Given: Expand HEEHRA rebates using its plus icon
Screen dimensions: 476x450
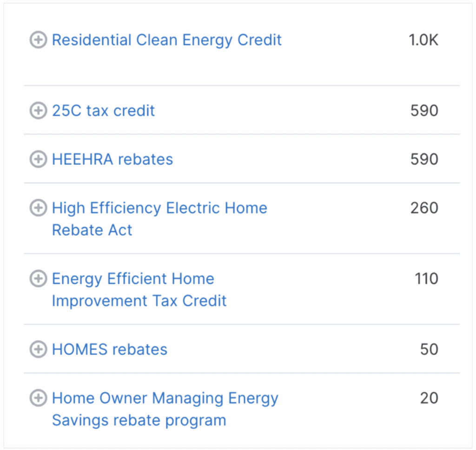Looking at the screenshot, I should [x=38, y=159].
